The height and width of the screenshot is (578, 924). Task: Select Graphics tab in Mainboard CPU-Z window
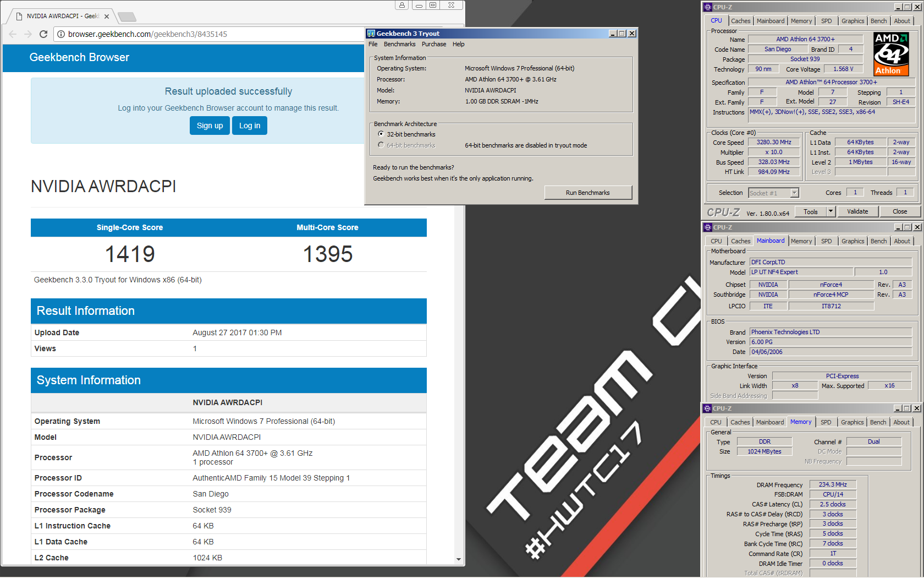click(x=853, y=241)
